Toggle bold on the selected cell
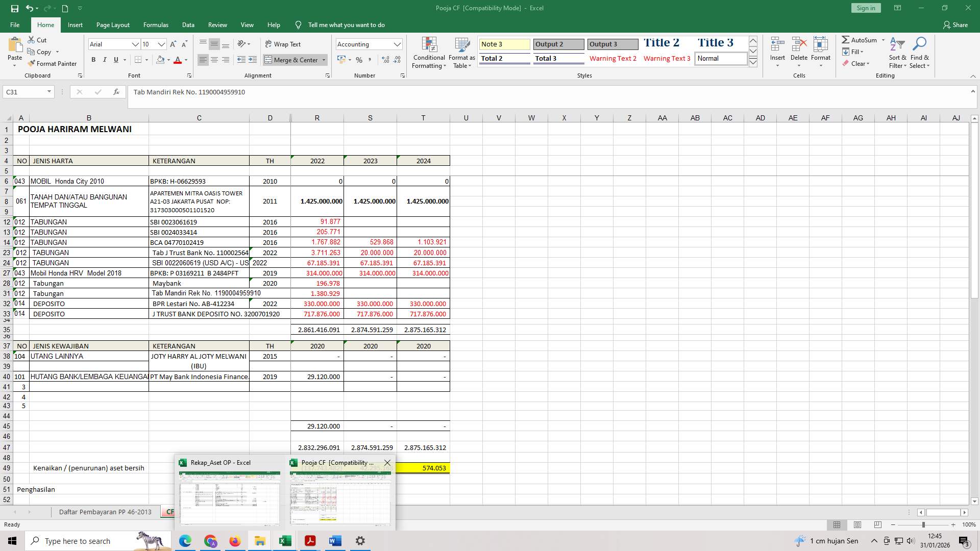The width and height of the screenshot is (980, 551). (93, 60)
